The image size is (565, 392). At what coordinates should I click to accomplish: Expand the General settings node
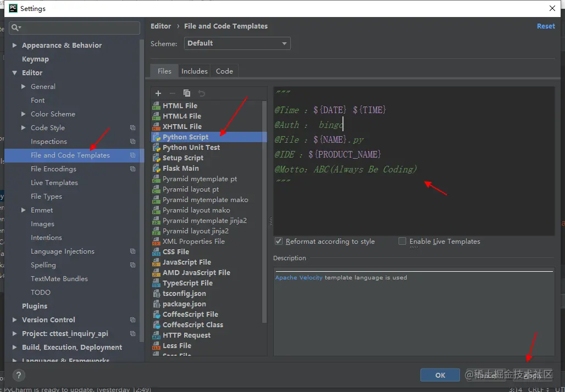[x=24, y=86]
